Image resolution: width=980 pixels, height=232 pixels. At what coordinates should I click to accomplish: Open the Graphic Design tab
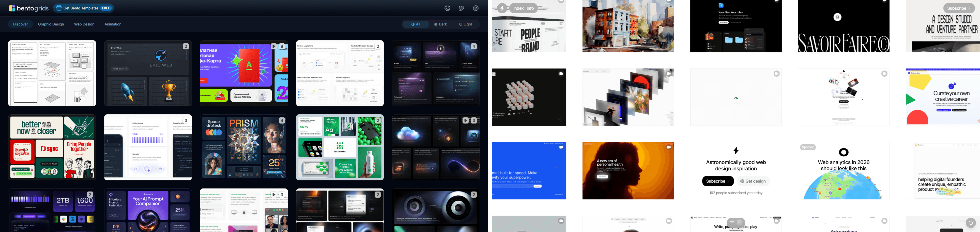pos(51,24)
